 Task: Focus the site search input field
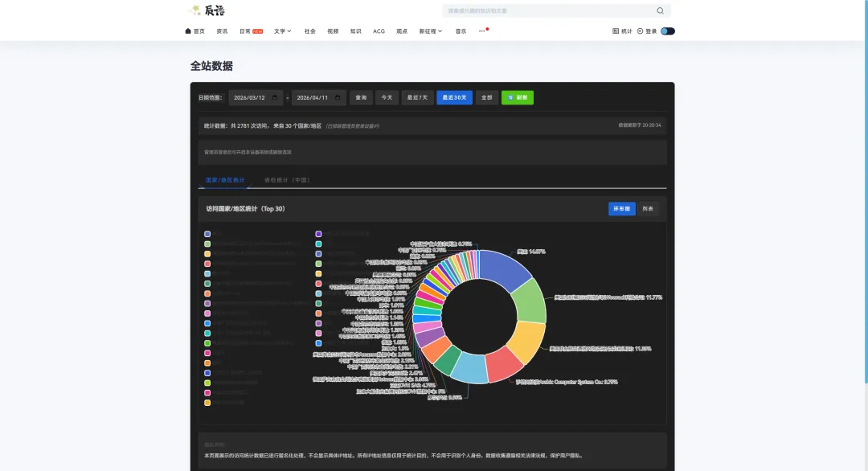[547, 11]
